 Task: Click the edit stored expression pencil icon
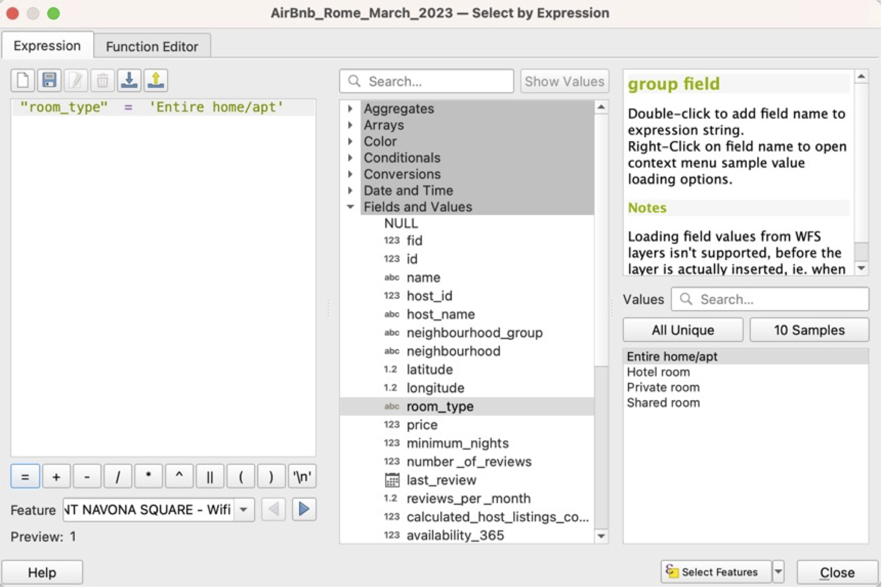coord(76,80)
